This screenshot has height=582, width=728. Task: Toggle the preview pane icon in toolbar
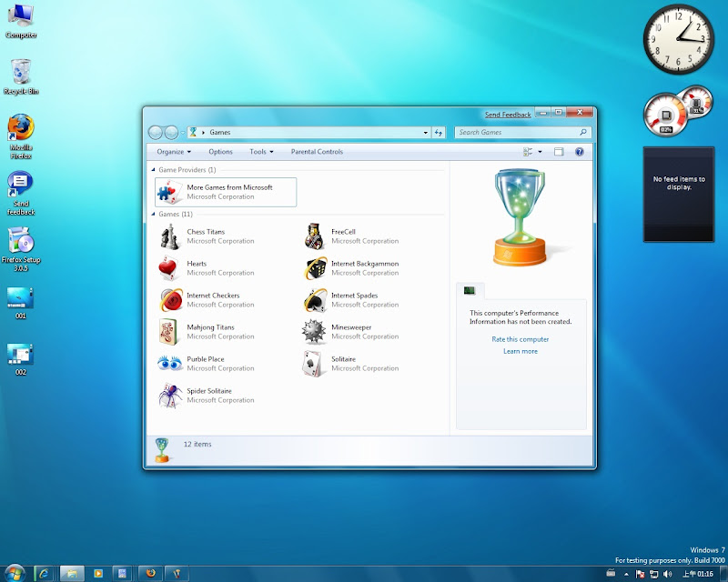tap(559, 152)
